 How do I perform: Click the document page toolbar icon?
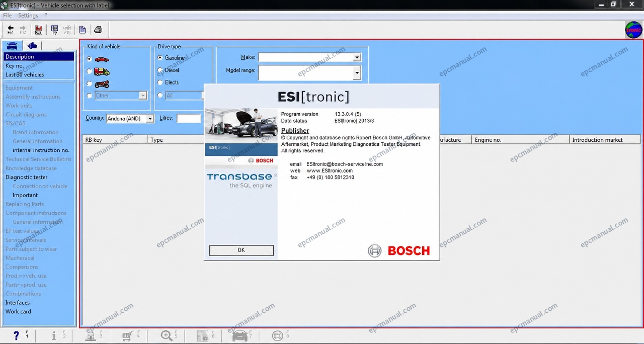[83, 30]
